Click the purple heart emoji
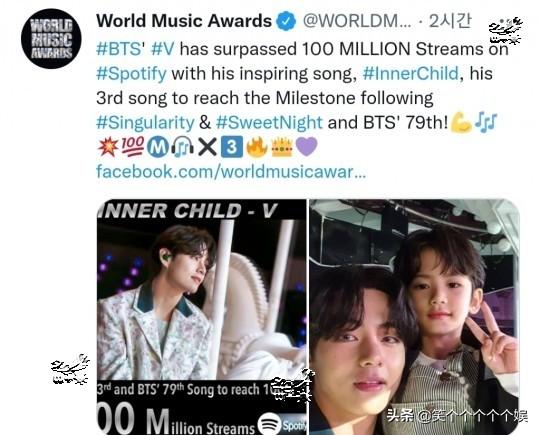 (307, 147)
